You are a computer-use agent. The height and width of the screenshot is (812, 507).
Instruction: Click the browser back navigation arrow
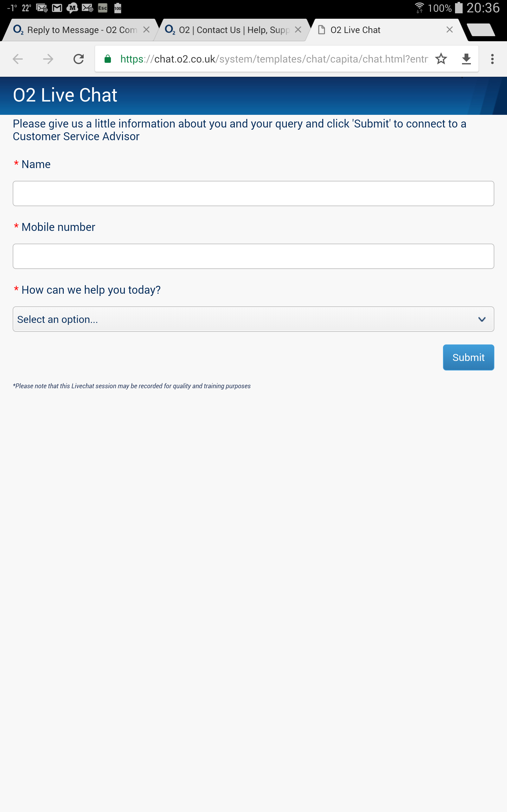click(18, 59)
